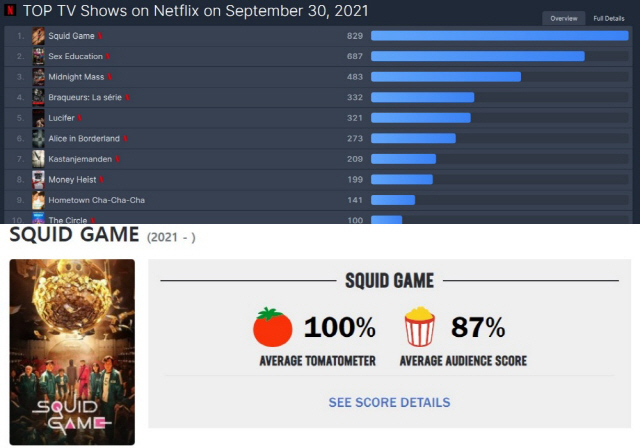Click the 100% average Tomatometer score
The width and height of the screenshot is (640, 448).
tap(340, 327)
